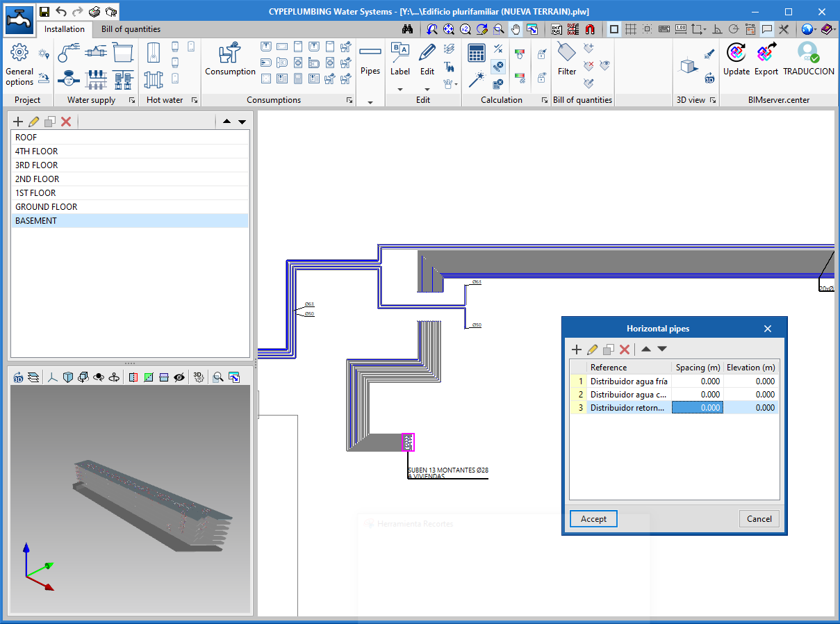Open the Calculation group launcher
The width and height of the screenshot is (840, 624).
click(545, 100)
